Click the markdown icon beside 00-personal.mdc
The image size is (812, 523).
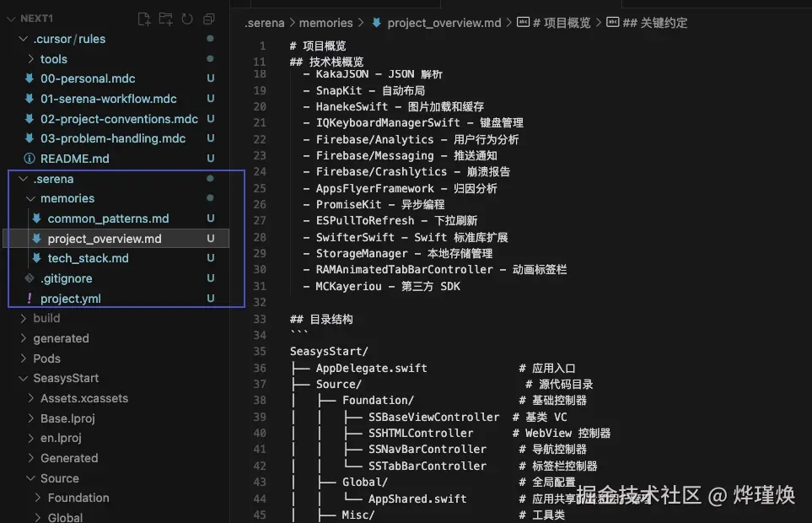[30, 78]
